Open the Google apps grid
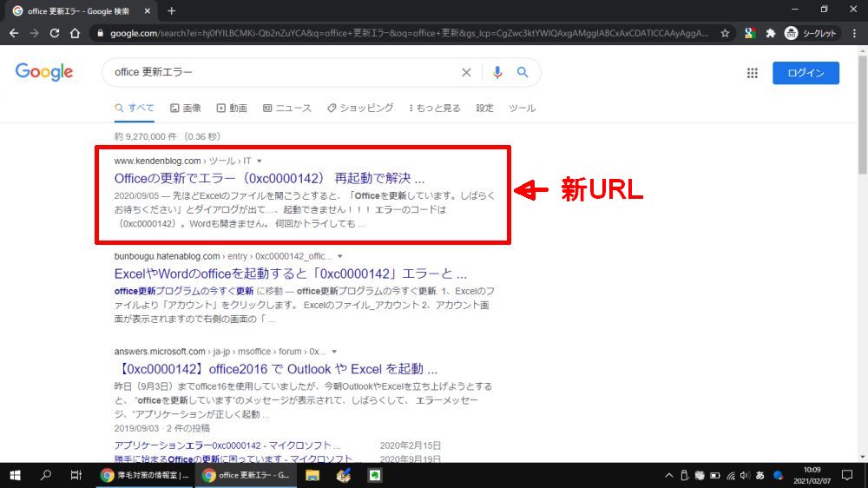 pyautogui.click(x=752, y=73)
